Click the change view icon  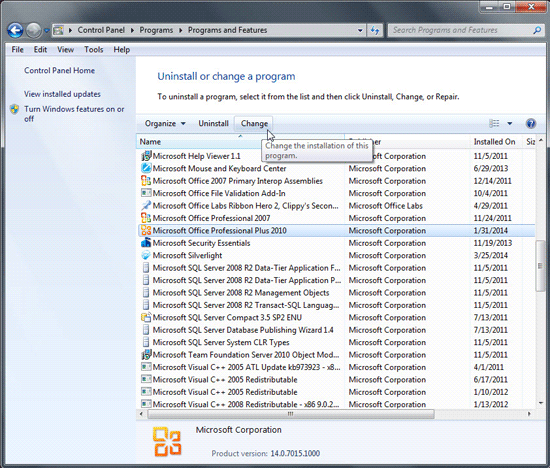click(494, 123)
